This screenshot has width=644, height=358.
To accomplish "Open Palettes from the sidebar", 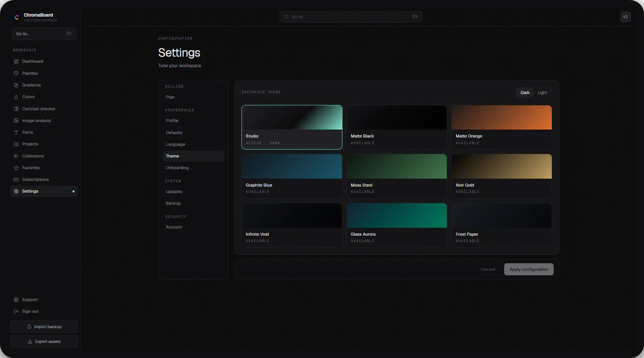I will coord(44,73).
